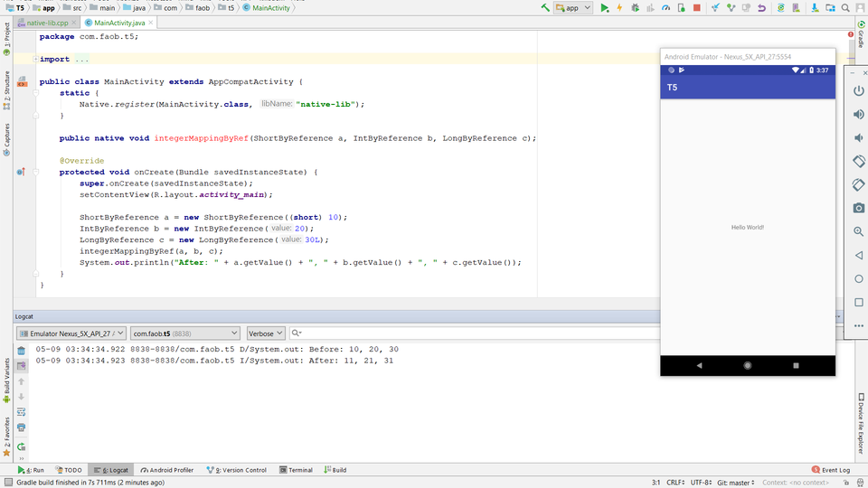This screenshot has height=488, width=868.
Task: Attach debugger to Android process
Action: pyautogui.click(x=682, y=8)
